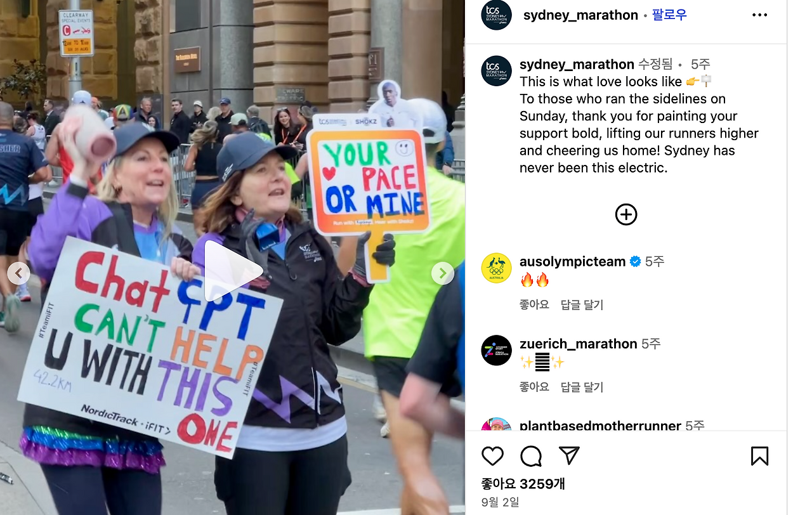Image resolution: width=812 pixels, height=515 pixels.
Task: Open the sydney_marathon header profile picture
Action: pyautogui.click(x=497, y=15)
